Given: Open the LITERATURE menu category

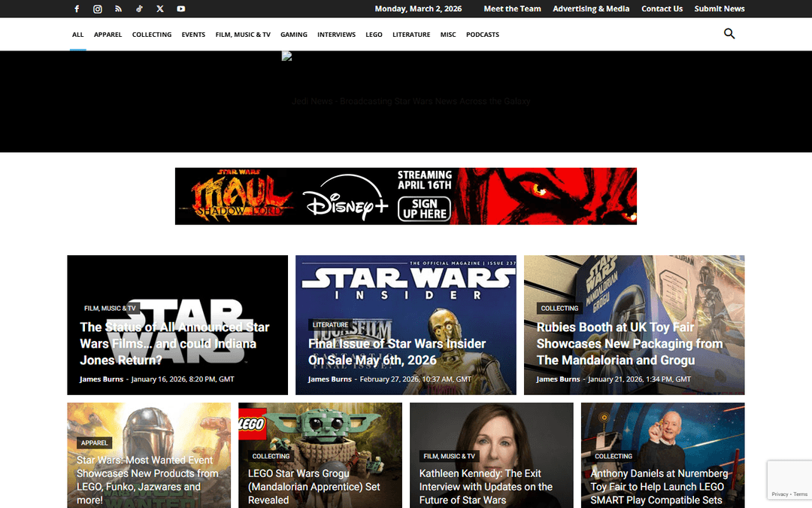Looking at the screenshot, I should pyautogui.click(x=411, y=35).
